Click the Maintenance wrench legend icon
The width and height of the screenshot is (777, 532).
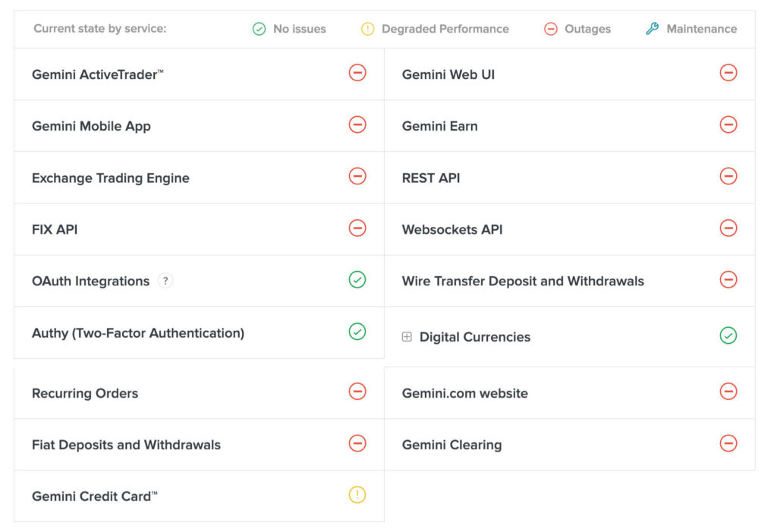[652, 29]
